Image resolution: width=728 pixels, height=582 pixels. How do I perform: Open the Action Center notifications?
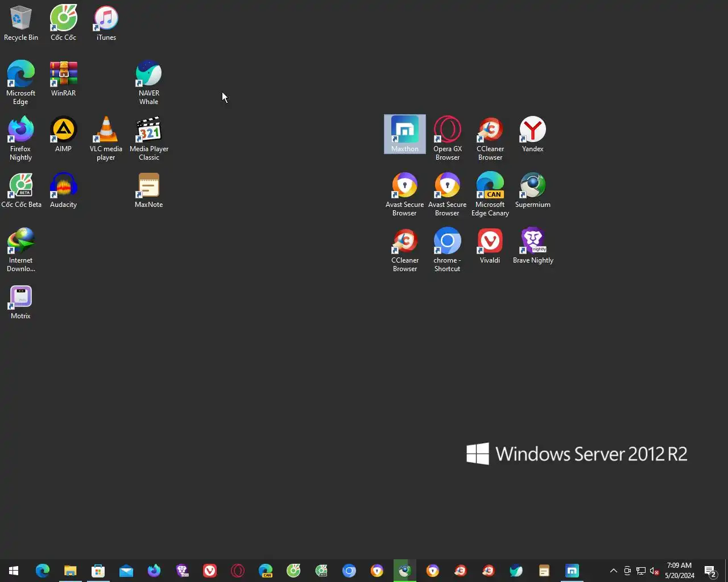pos(710,571)
